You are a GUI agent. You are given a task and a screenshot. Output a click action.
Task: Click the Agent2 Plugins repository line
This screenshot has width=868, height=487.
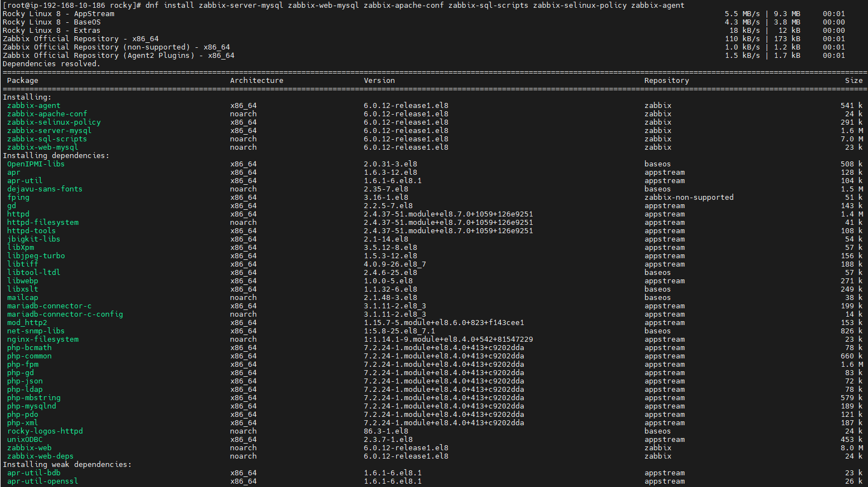pyautogui.click(x=118, y=55)
